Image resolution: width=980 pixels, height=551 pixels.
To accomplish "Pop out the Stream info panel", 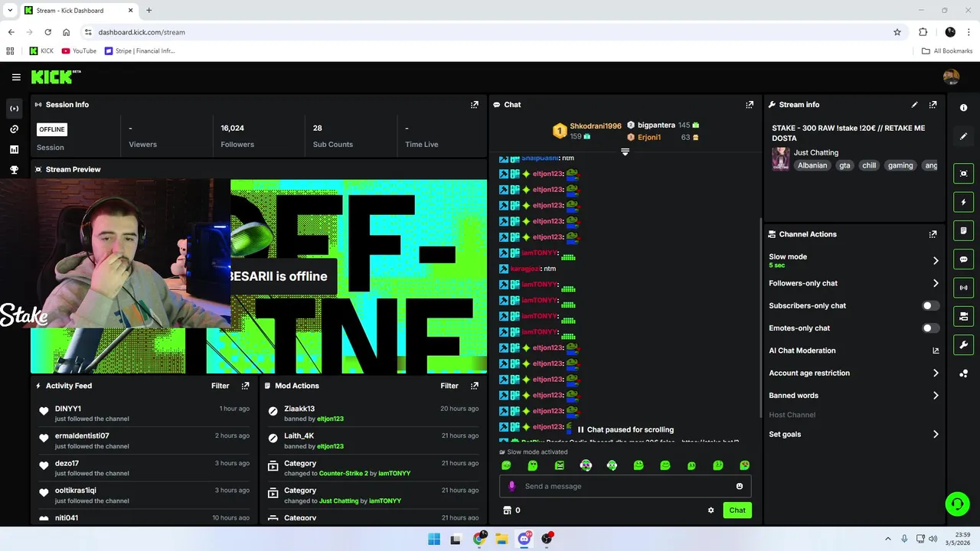I will 933,105.
